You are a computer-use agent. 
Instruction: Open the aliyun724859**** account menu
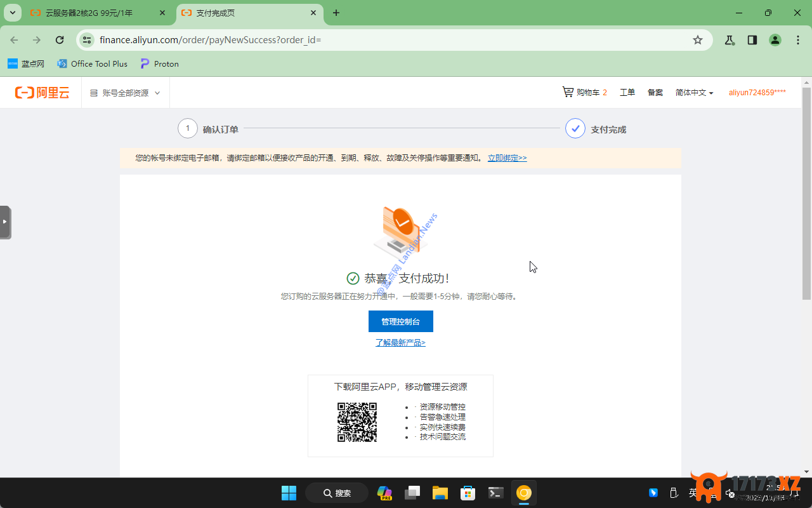click(x=757, y=92)
